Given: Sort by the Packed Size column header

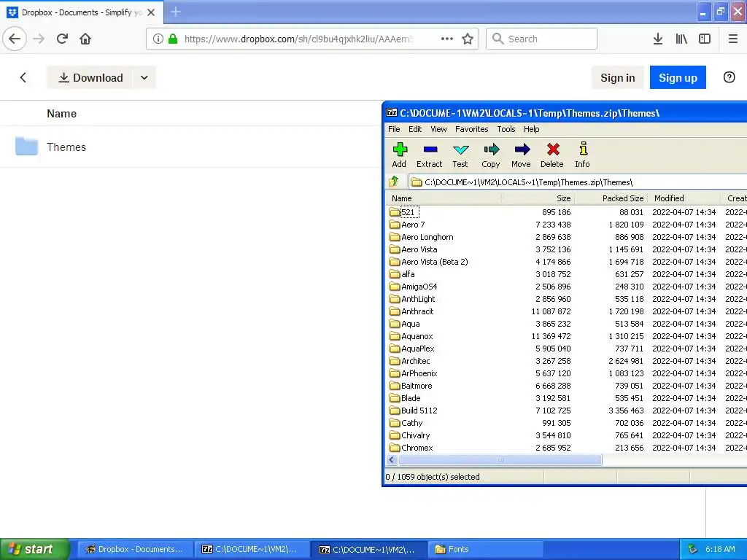Looking at the screenshot, I should (612, 198).
